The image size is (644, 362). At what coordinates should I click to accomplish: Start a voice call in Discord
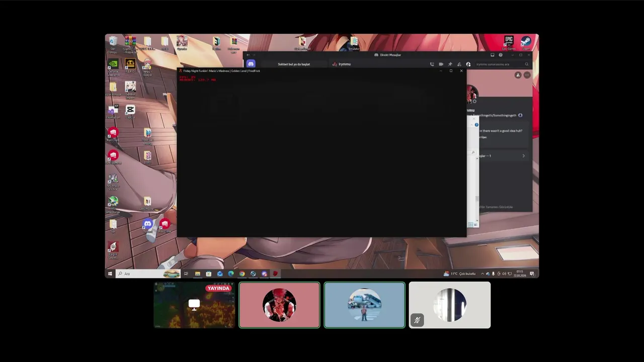pyautogui.click(x=432, y=64)
